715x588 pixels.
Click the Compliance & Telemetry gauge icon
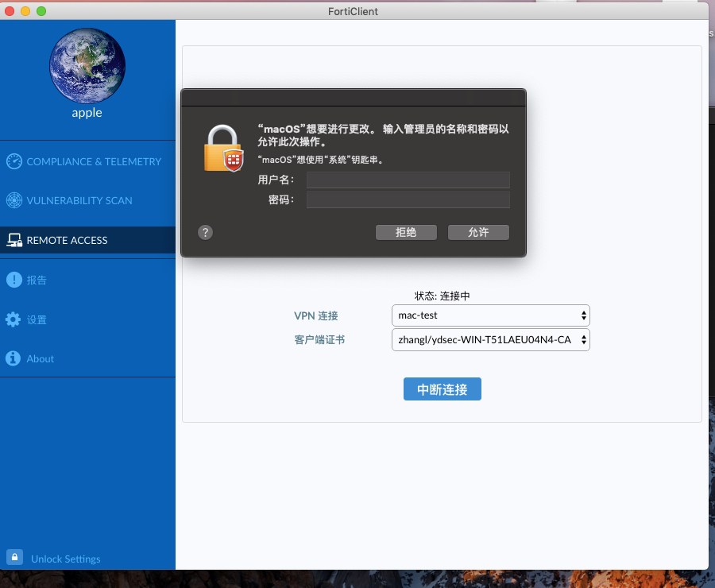14,161
